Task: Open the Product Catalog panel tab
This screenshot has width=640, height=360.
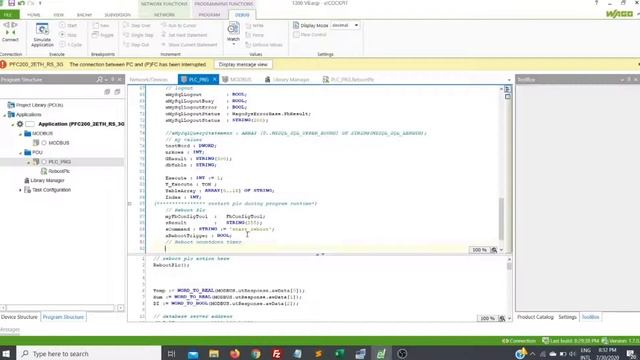Action: tap(535, 317)
